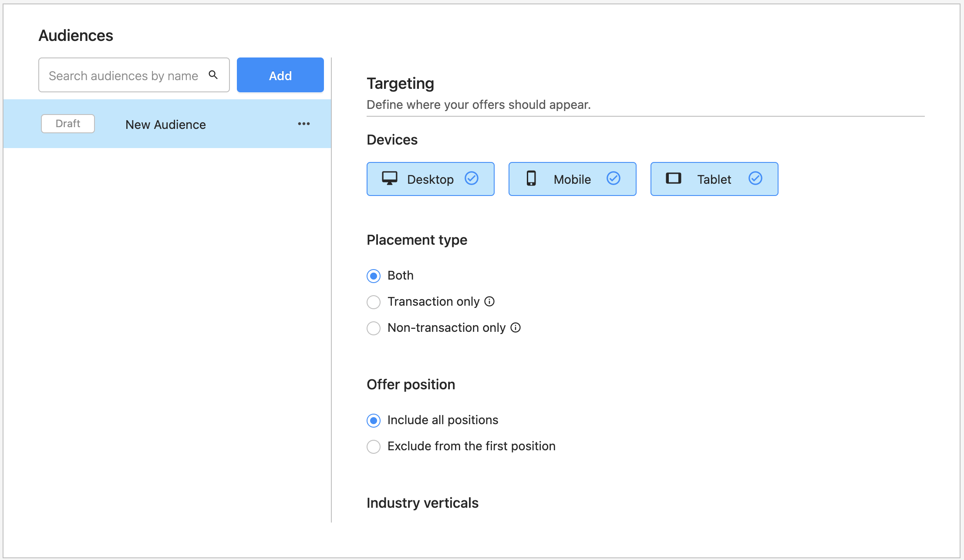
Task: Click the info icon beside Transaction only
Action: (x=489, y=301)
